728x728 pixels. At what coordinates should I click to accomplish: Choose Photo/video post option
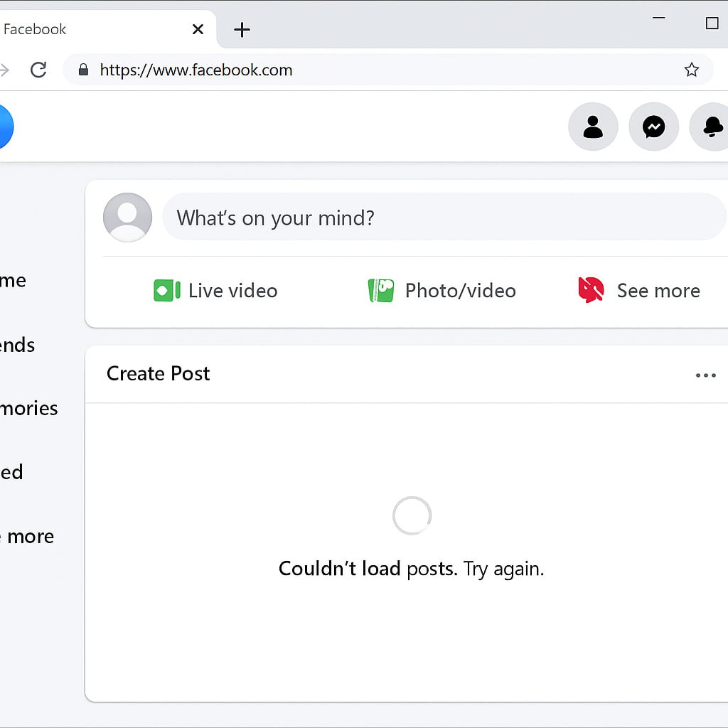pos(442,291)
